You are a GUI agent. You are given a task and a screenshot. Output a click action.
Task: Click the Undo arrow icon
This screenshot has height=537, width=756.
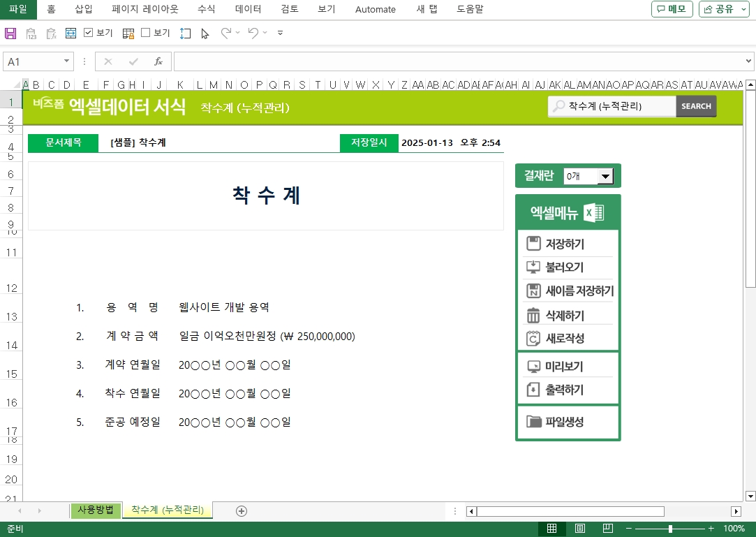(253, 33)
